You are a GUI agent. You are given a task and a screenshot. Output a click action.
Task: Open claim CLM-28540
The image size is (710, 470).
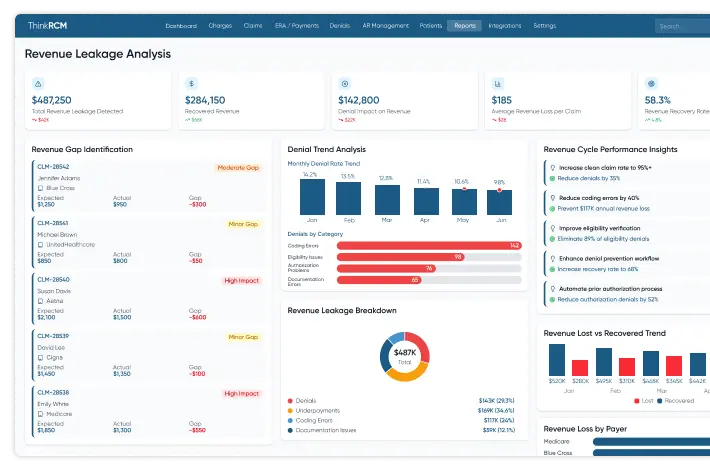53,280
